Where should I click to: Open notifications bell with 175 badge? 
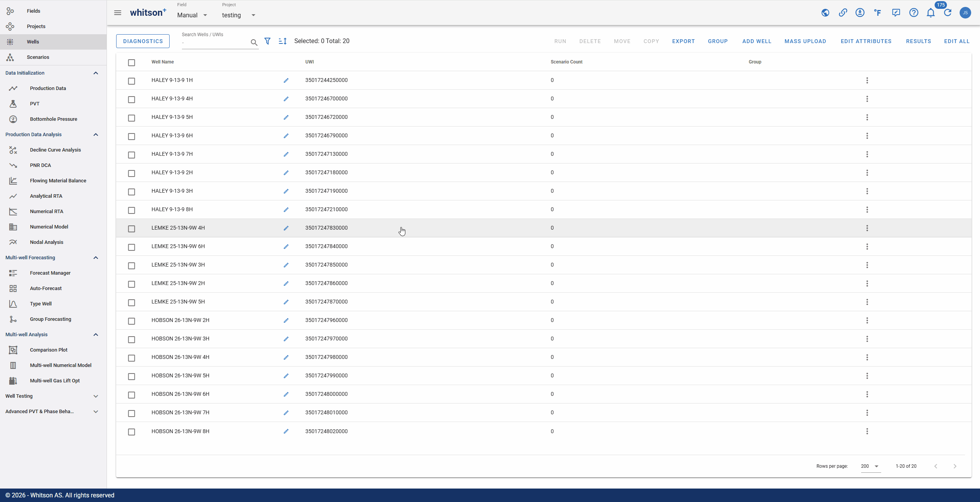[931, 13]
